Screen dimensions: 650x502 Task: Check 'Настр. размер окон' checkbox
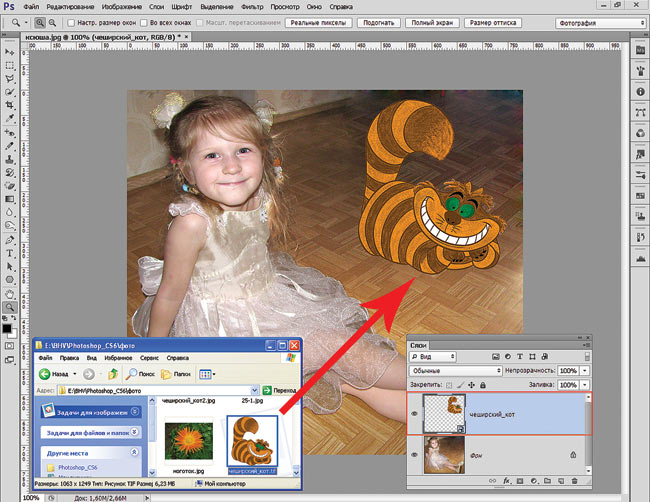(71, 23)
